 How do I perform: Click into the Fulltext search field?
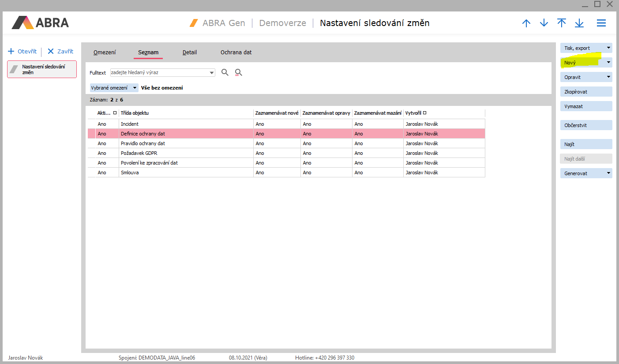coord(159,72)
